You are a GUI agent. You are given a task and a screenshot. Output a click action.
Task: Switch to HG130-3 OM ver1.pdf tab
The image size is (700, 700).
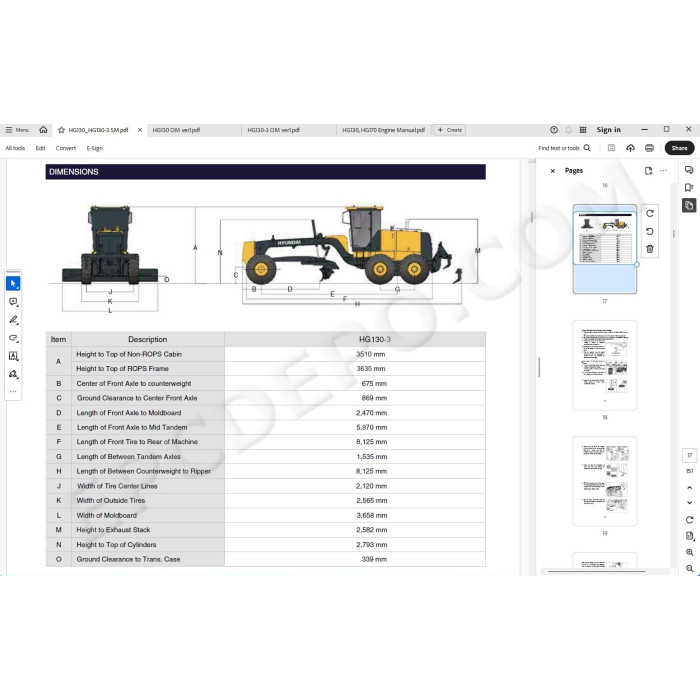tap(273, 130)
